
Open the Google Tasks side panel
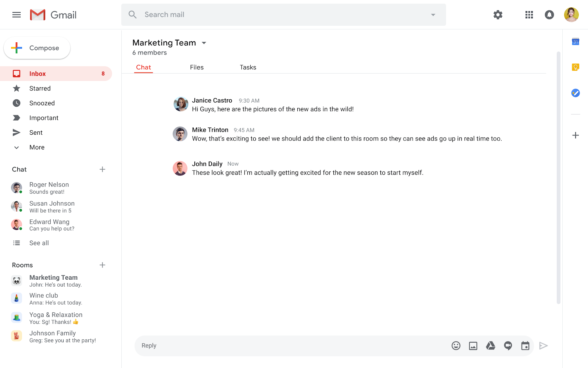click(576, 93)
